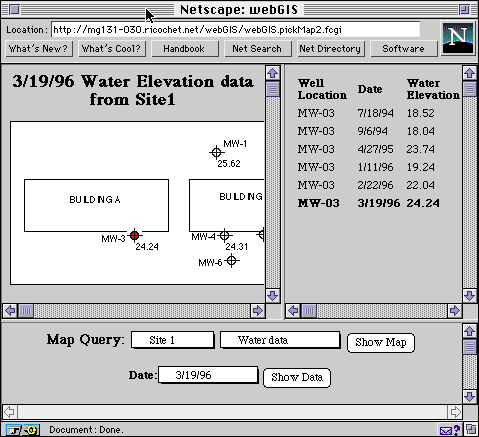Image resolution: width=479 pixels, height=437 pixels.
Task: Click the security key icon in status bar
Action: pyautogui.click(x=23, y=430)
